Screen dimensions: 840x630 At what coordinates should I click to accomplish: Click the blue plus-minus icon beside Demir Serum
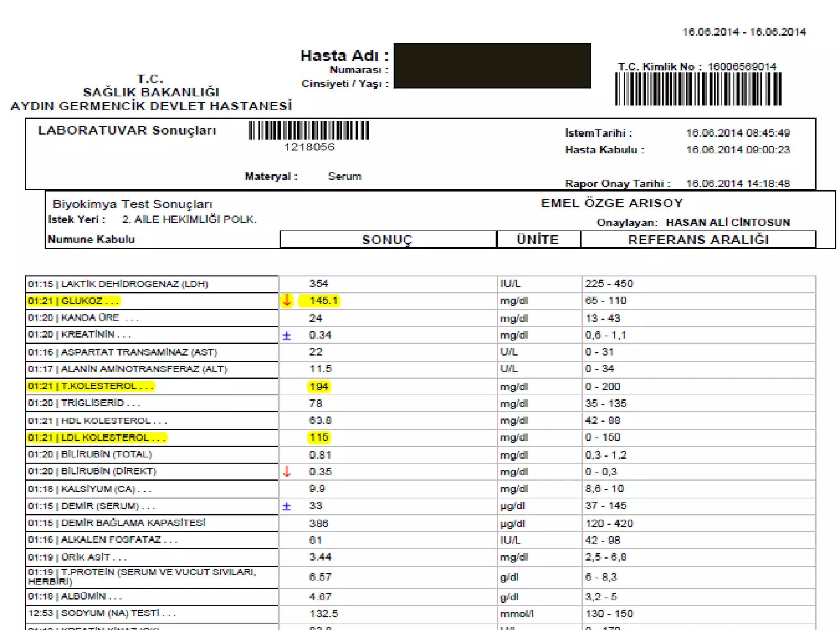click(x=287, y=507)
